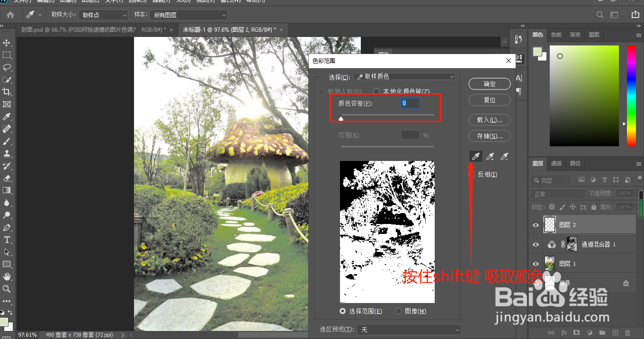Toggle the lock transparent pixels icon
Image resolution: width=644 pixels, height=339 pixels.
pos(552,207)
